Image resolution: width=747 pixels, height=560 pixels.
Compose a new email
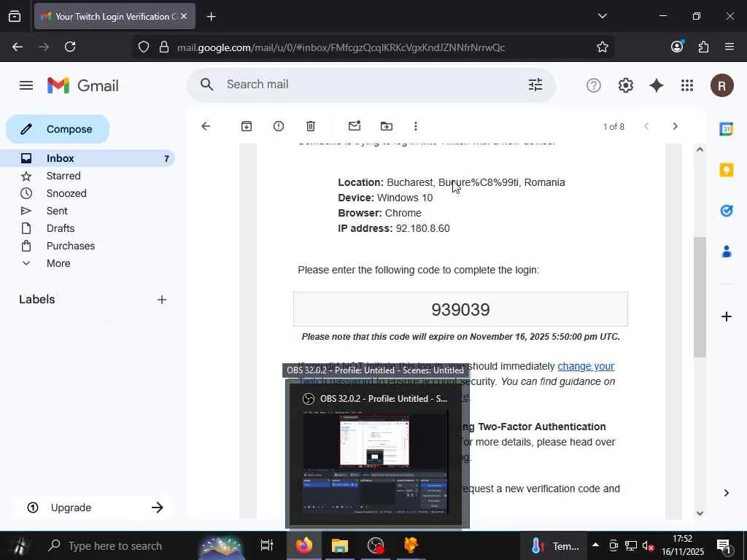tap(58, 129)
